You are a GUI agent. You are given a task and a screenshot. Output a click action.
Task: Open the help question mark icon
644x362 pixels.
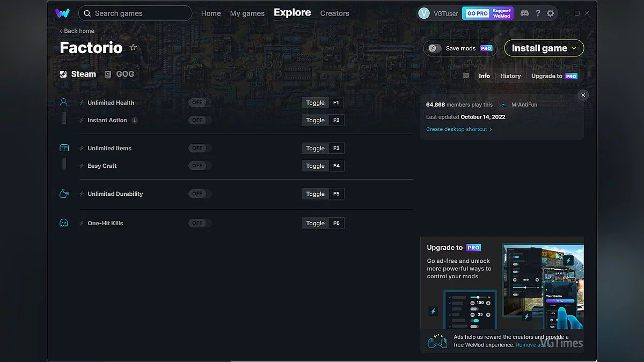(x=538, y=13)
